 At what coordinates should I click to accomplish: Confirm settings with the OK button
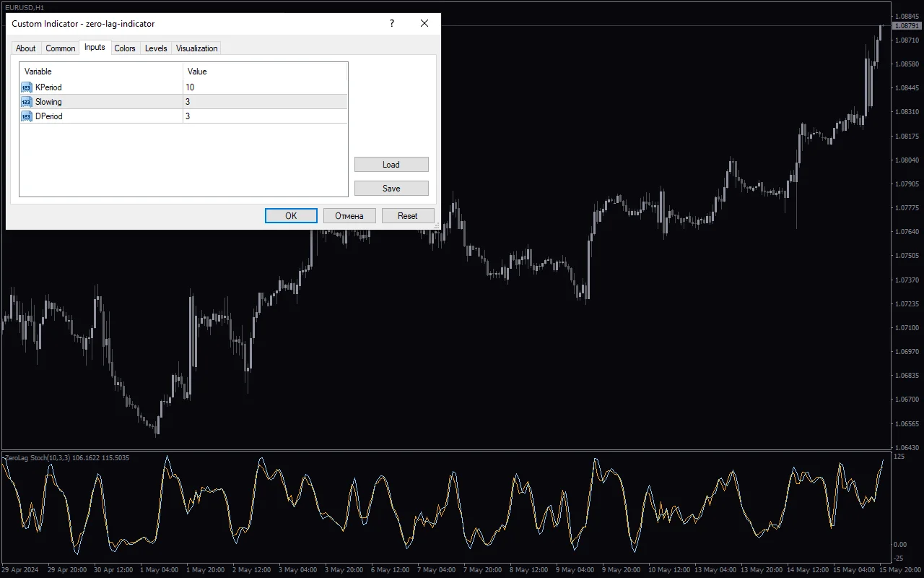coord(291,215)
